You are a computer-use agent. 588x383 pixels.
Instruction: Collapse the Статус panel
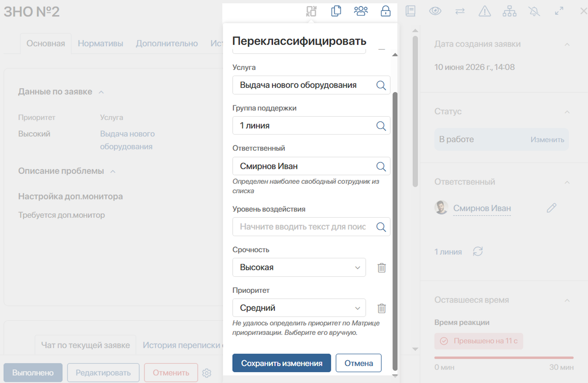point(567,112)
